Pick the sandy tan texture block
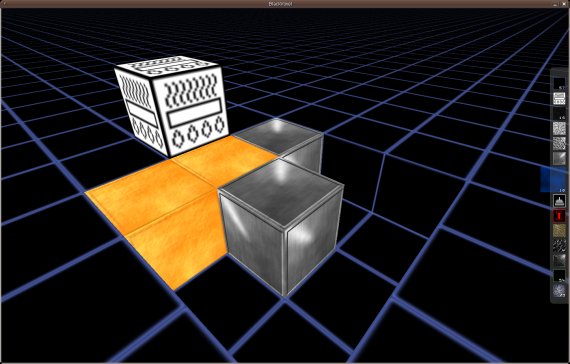 (559, 231)
